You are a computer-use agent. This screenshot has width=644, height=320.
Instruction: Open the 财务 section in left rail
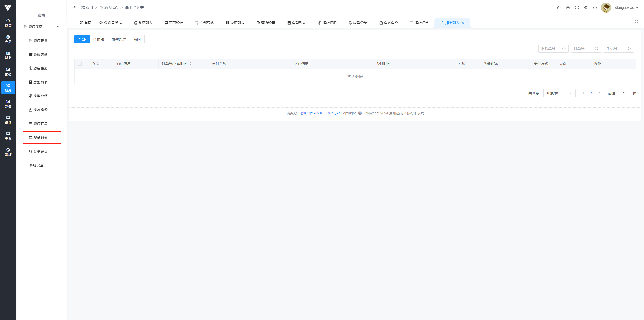pos(8,55)
